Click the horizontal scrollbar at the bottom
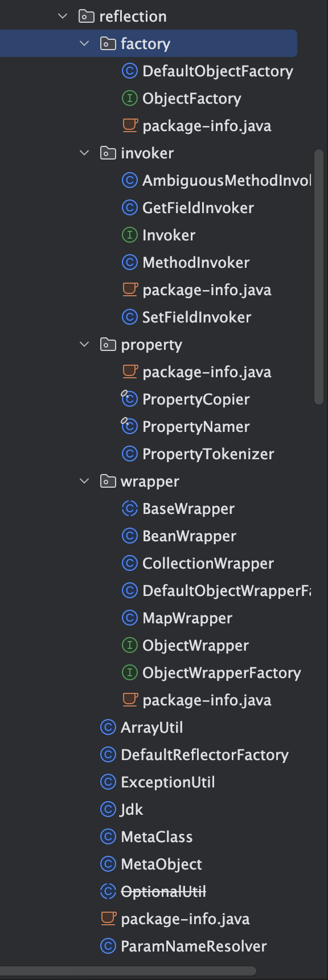328x980 pixels. (x=128, y=971)
